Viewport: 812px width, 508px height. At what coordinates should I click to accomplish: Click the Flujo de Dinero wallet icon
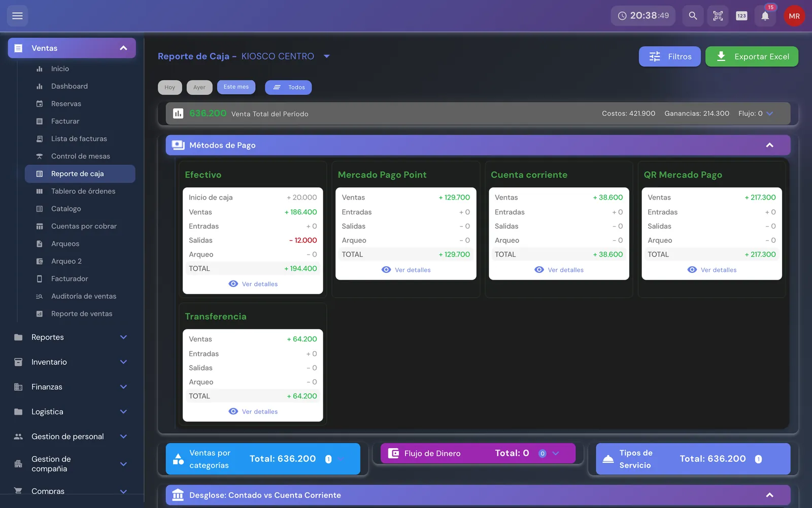(x=393, y=453)
